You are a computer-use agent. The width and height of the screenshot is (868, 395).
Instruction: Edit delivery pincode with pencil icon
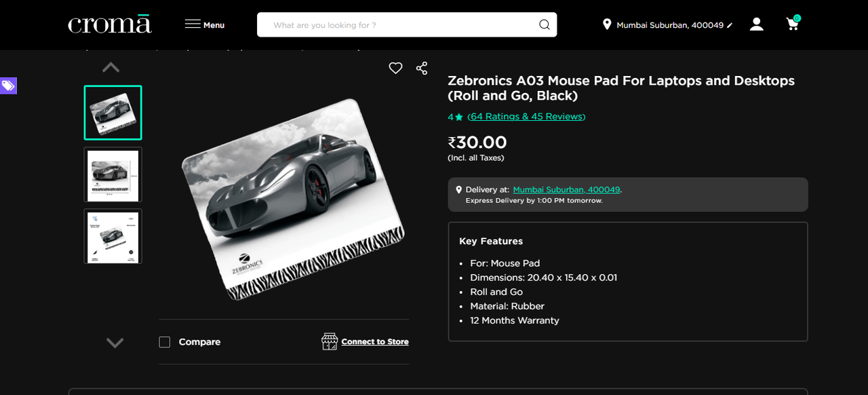pyautogui.click(x=730, y=26)
